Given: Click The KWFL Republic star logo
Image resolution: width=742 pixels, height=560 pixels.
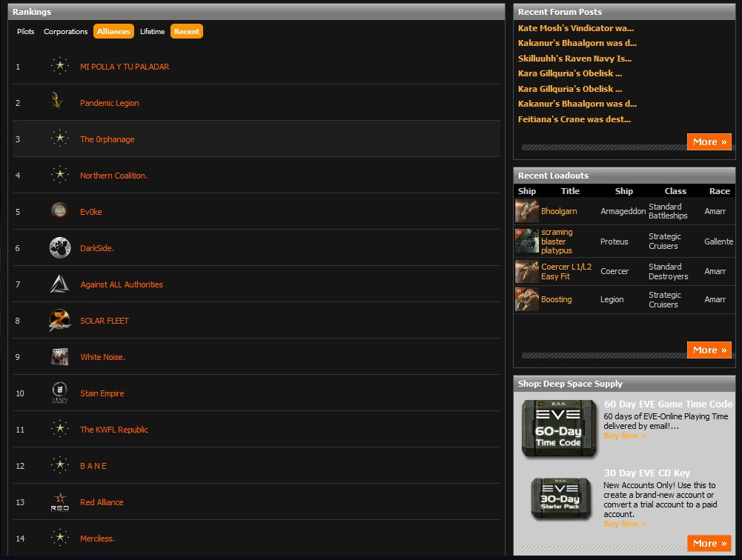Looking at the screenshot, I should (60, 429).
